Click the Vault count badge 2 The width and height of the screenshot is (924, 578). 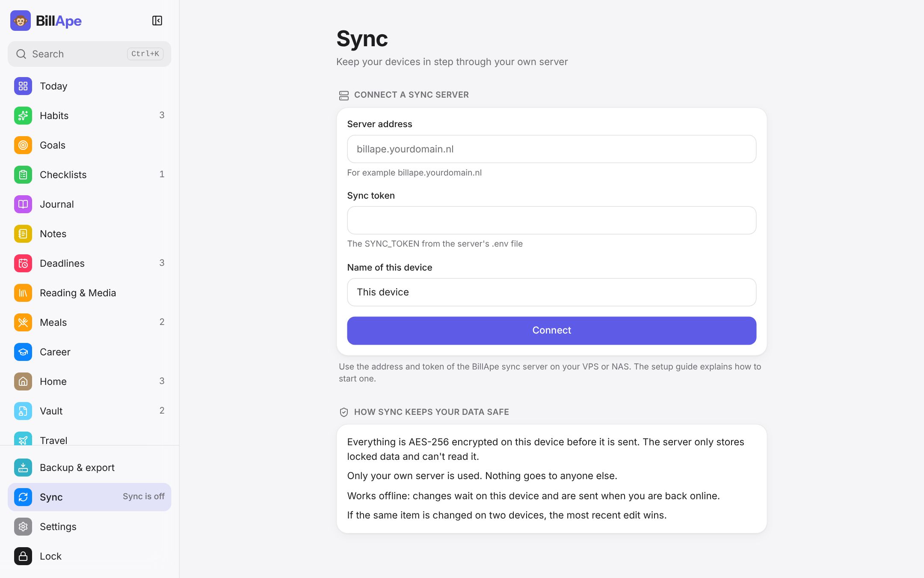pyautogui.click(x=162, y=411)
